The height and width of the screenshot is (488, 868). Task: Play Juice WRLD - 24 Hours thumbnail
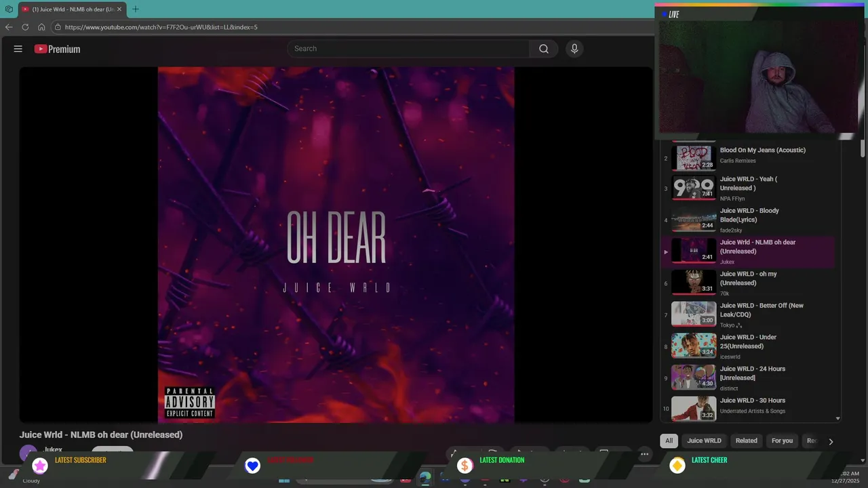[x=694, y=378]
